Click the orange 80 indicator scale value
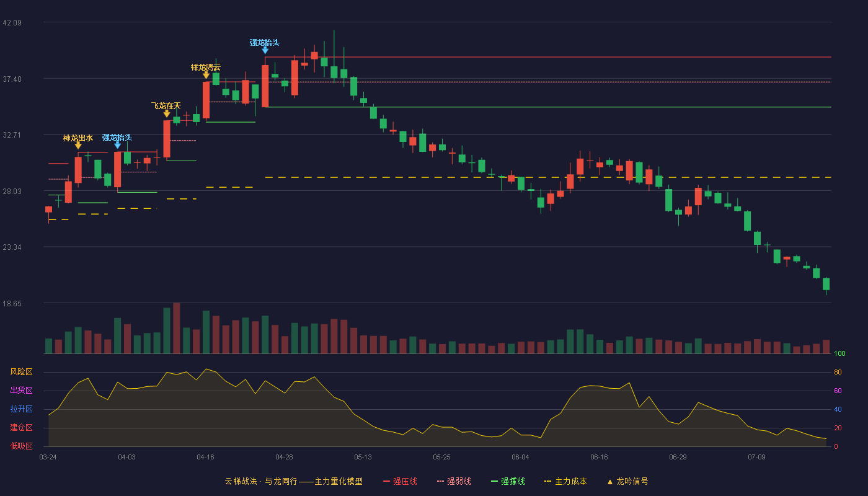Viewport: 868px width, 496px height. click(838, 373)
